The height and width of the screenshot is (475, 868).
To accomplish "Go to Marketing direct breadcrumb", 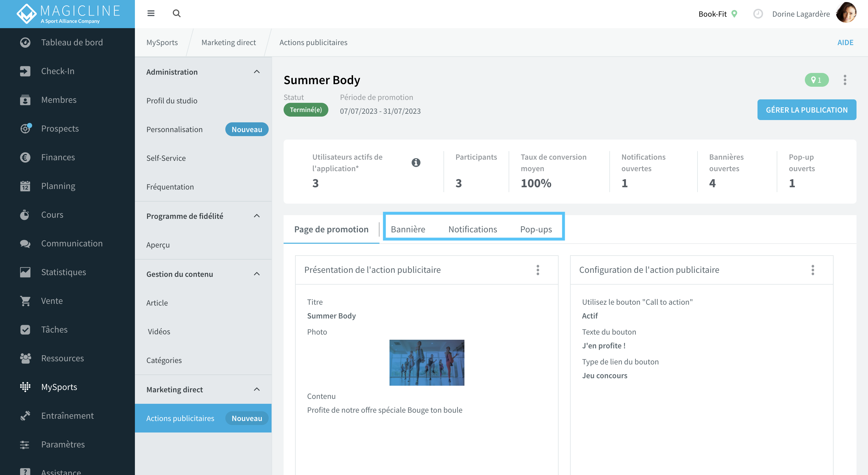I will tap(228, 43).
